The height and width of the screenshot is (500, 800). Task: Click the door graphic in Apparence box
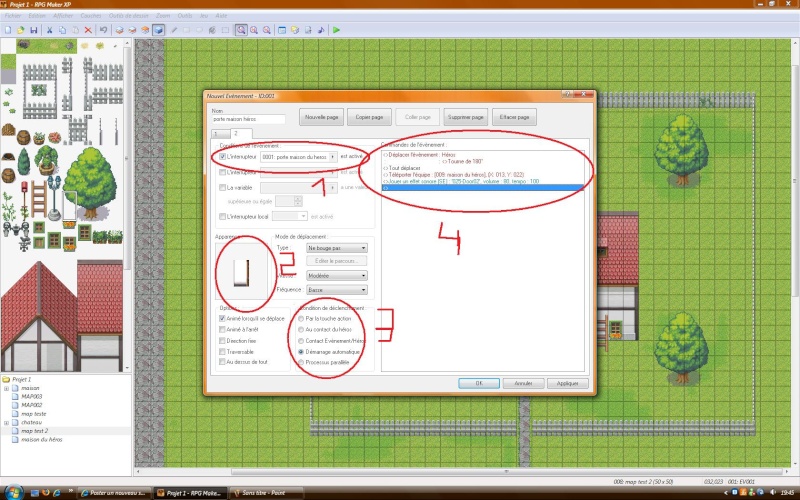pos(241,273)
